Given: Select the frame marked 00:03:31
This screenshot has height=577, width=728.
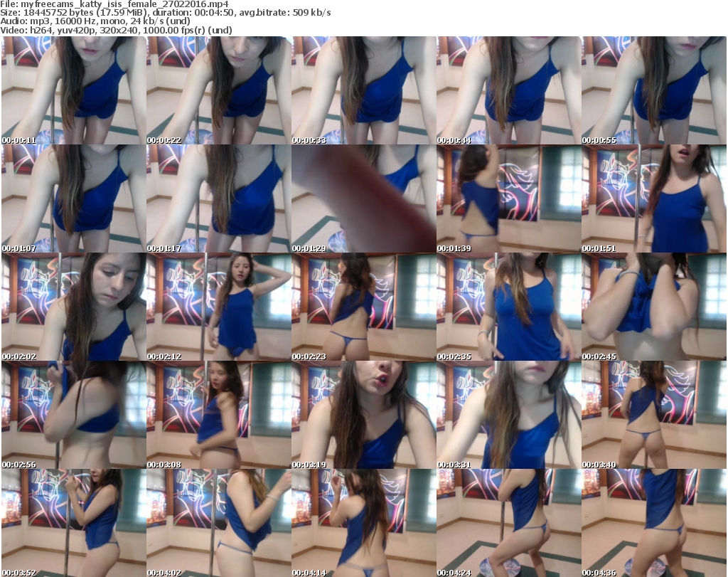Looking at the screenshot, I should (x=508, y=415).
